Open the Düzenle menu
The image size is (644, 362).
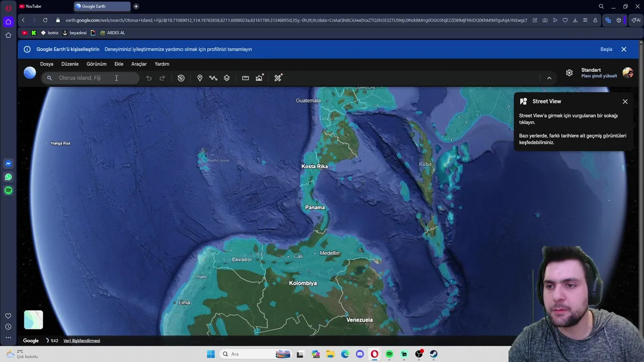pos(70,64)
